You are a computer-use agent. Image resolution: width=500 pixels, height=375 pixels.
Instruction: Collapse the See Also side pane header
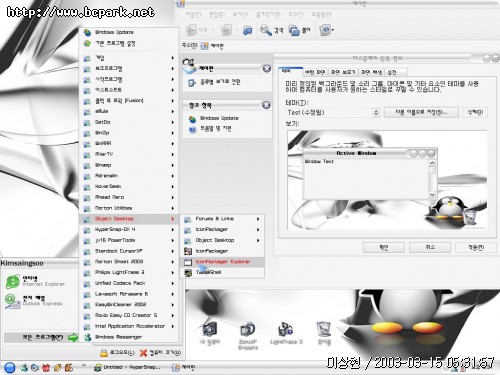[x=266, y=105]
